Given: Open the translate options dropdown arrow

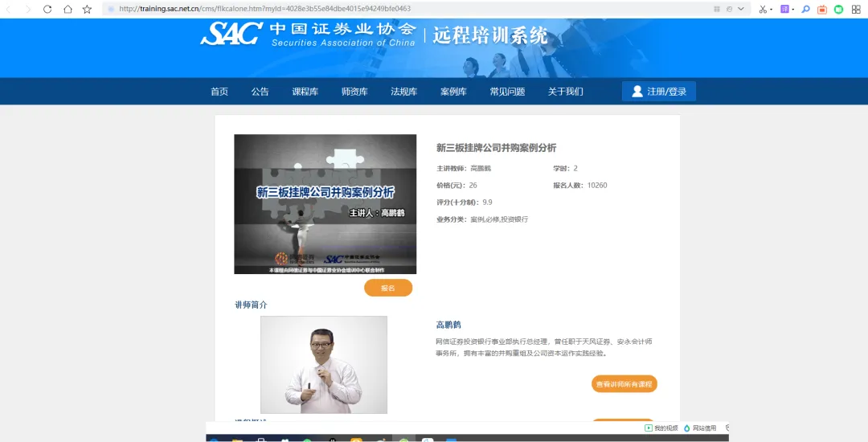Looking at the screenshot, I should pos(792,10).
